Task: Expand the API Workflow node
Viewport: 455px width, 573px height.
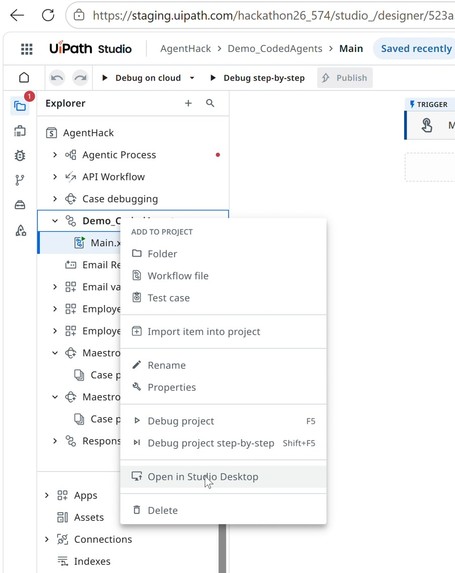Action: (x=55, y=177)
